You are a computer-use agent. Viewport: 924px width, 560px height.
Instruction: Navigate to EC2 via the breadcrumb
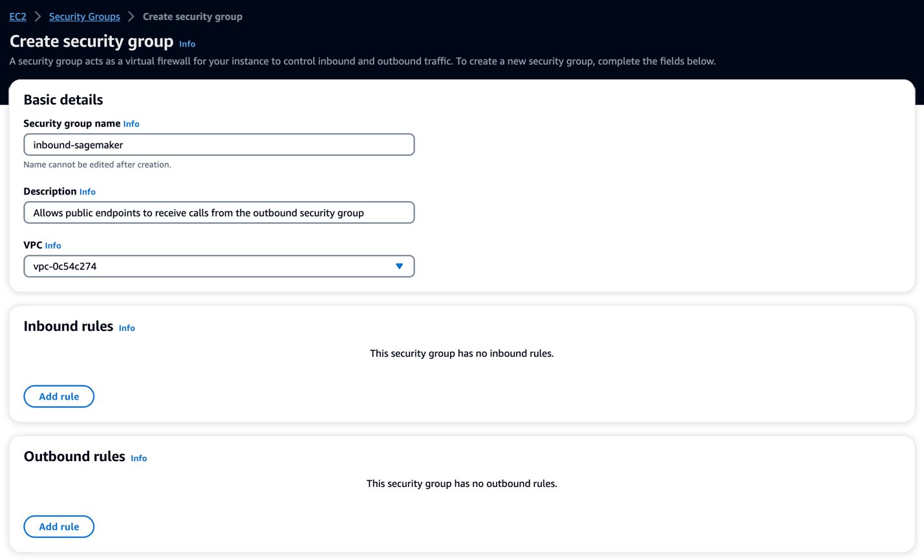click(17, 16)
